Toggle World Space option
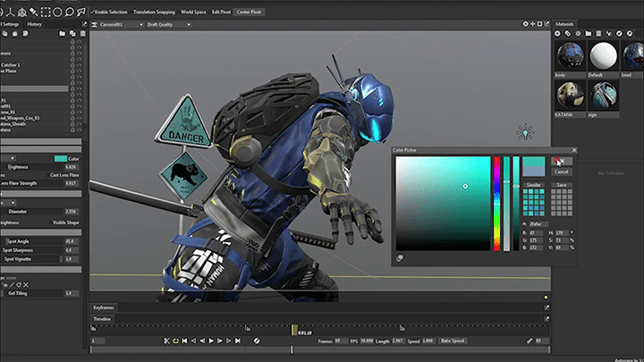 pyautogui.click(x=193, y=12)
